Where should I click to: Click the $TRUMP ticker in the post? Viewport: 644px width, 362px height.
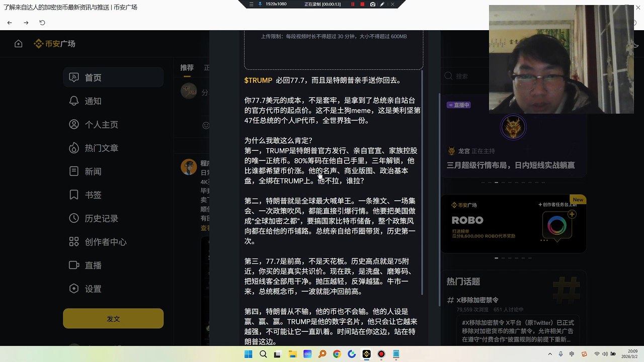tap(258, 80)
